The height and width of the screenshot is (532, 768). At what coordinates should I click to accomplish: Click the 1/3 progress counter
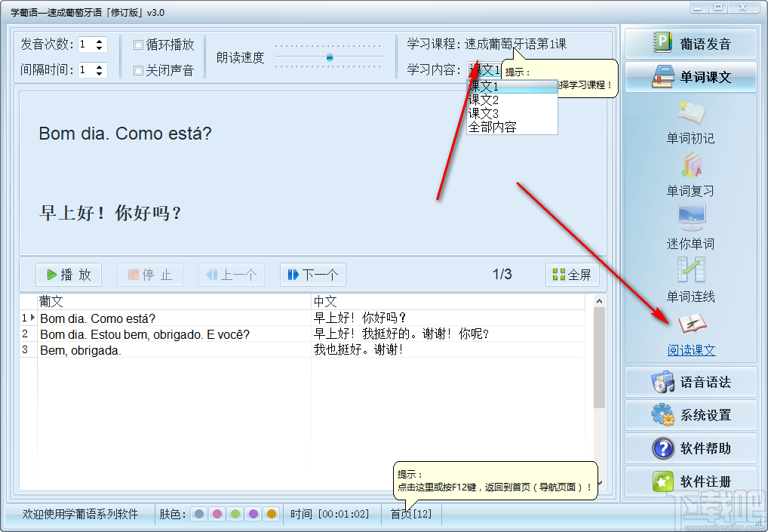502,275
